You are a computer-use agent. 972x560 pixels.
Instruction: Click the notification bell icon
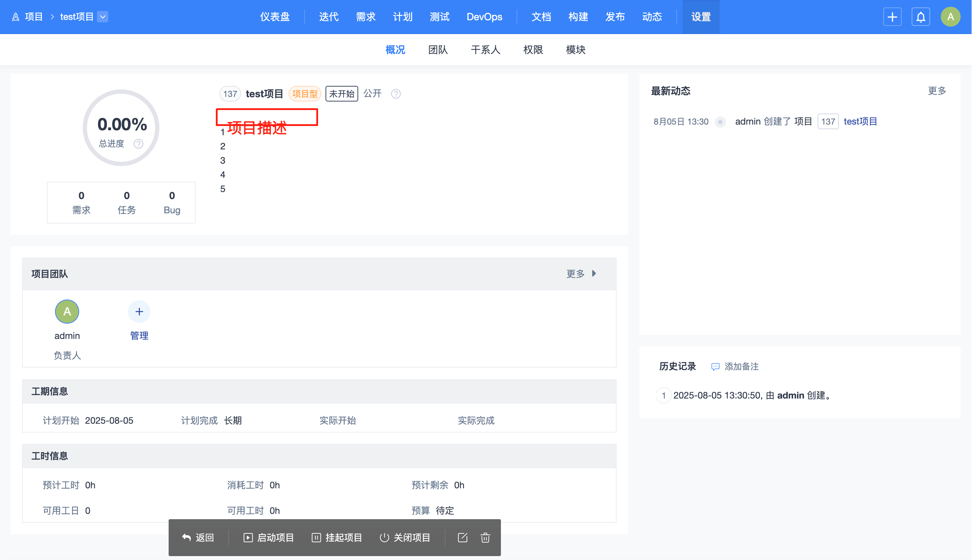coord(921,17)
